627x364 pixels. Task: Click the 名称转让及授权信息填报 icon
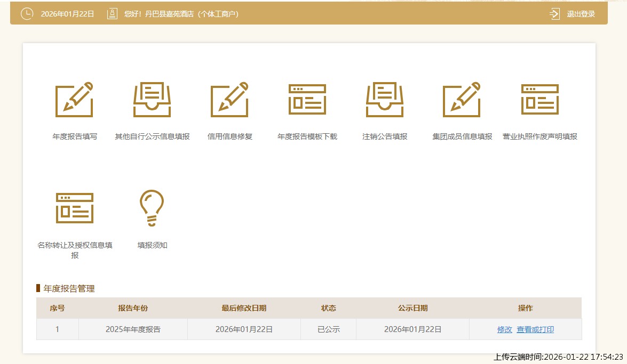point(74,208)
